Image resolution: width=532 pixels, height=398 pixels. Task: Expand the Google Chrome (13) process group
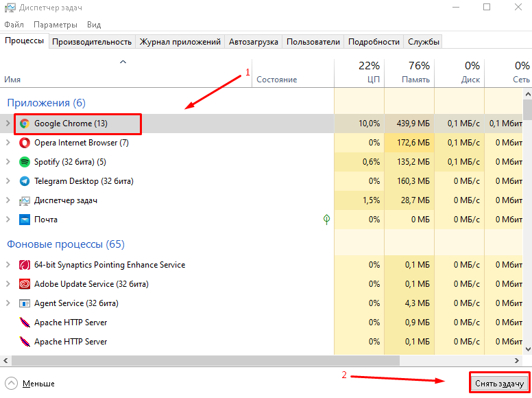[8, 124]
